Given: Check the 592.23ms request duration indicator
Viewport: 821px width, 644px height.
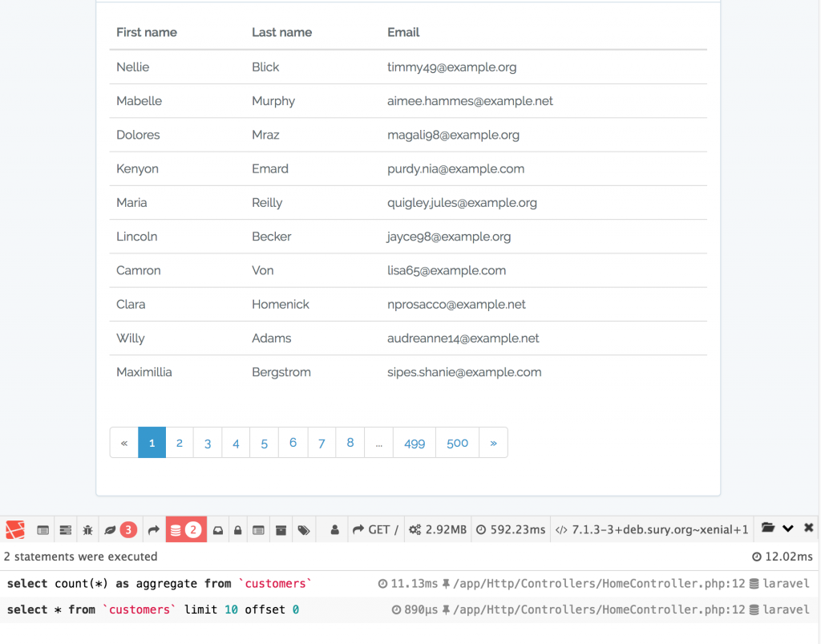Looking at the screenshot, I should [x=511, y=529].
